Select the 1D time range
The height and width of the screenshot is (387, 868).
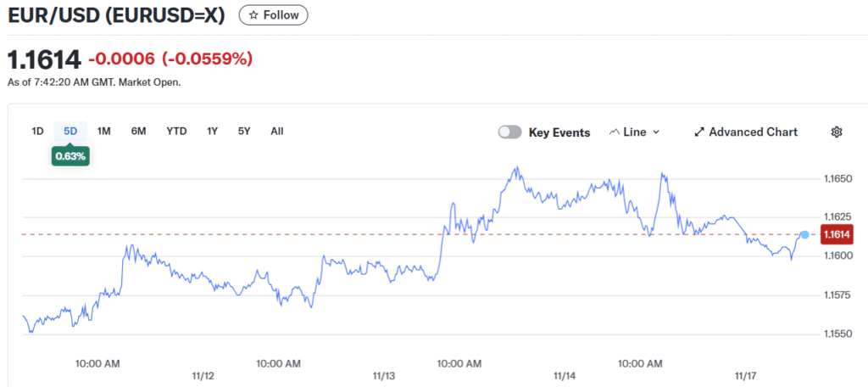(x=37, y=131)
